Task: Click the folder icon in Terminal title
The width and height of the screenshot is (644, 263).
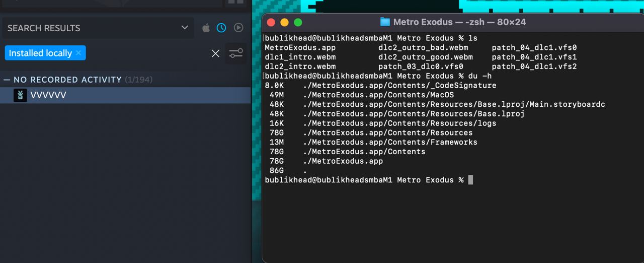Action: (385, 22)
